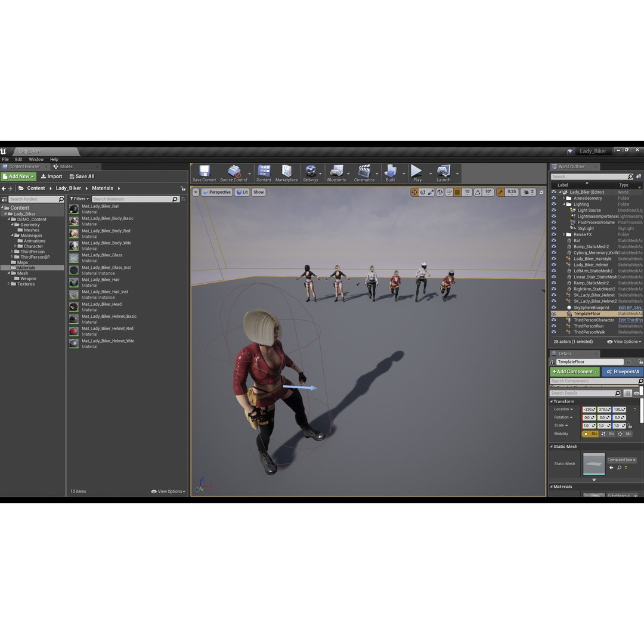
Task: Click the Add New button
Action: pyautogui.click(x=18, y=176)
